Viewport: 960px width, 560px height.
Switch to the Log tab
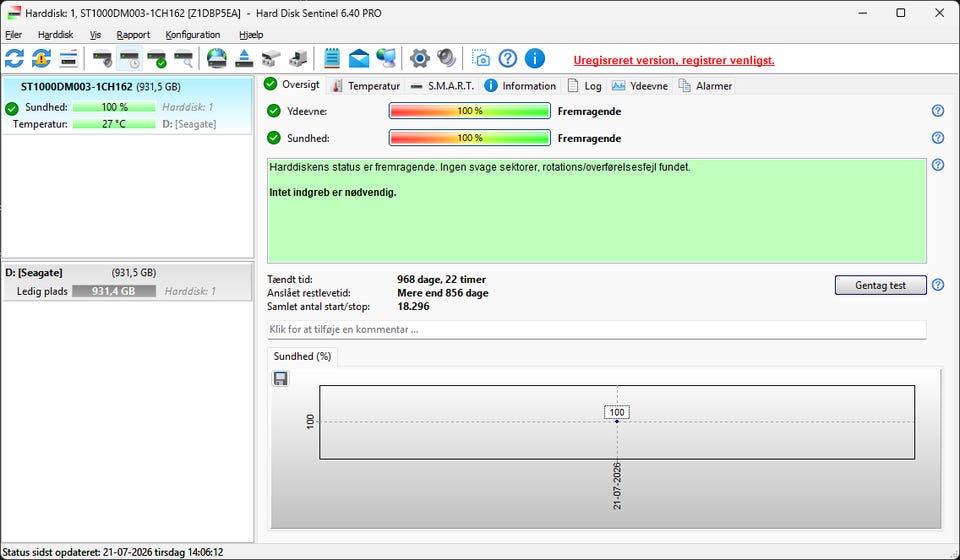click(585, 86)
